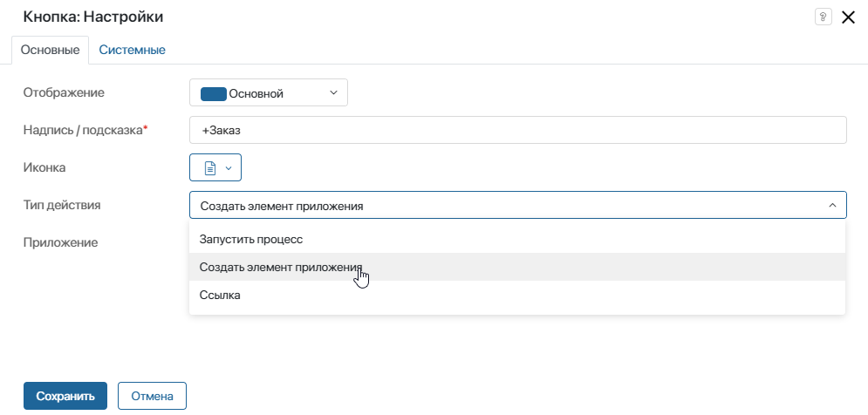Click the Надпись / подсказка label
Viewport: 868px width, 415px height.
(x=85, y=130)
